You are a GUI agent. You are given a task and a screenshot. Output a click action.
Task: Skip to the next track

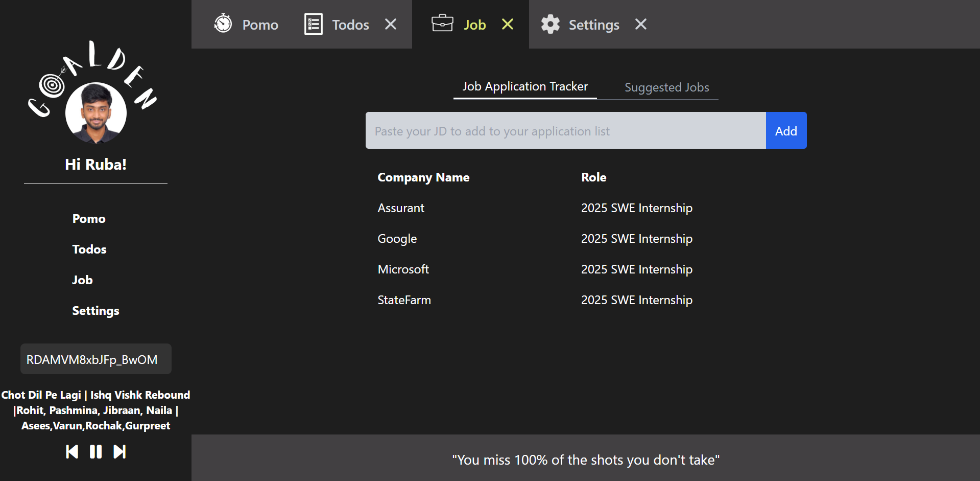119,452
